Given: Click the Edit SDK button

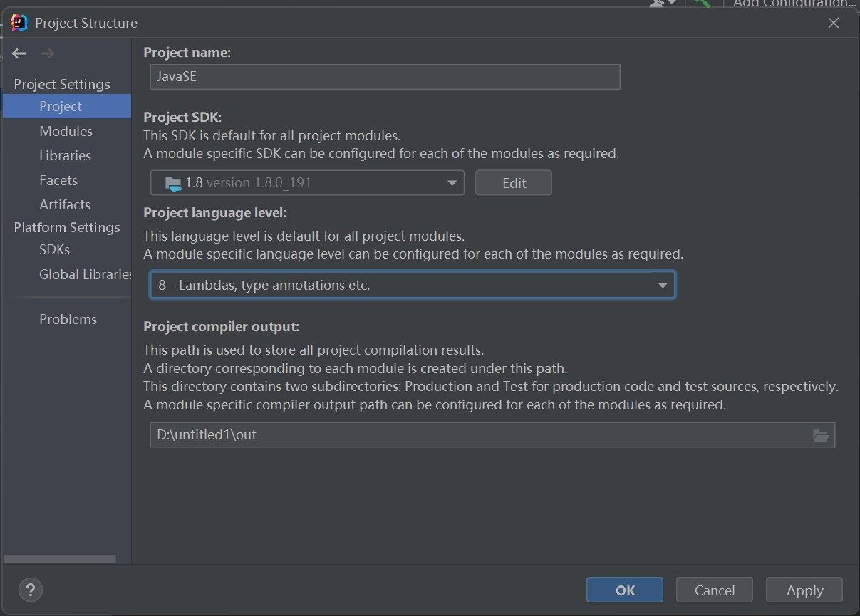Looking at the screenshot, I should click(x=514, y=182).
